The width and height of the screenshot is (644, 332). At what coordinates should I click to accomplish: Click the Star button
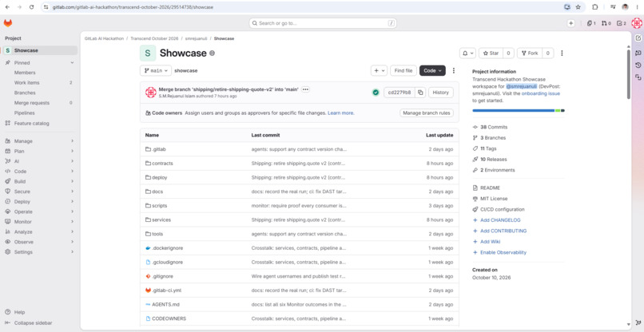pyautogui.click(x=491, y=53)
